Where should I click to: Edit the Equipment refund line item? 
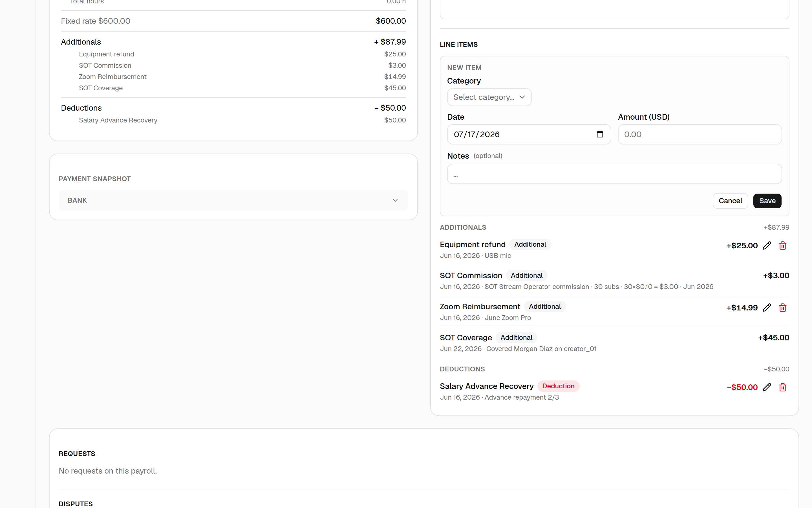coord(767,246)
